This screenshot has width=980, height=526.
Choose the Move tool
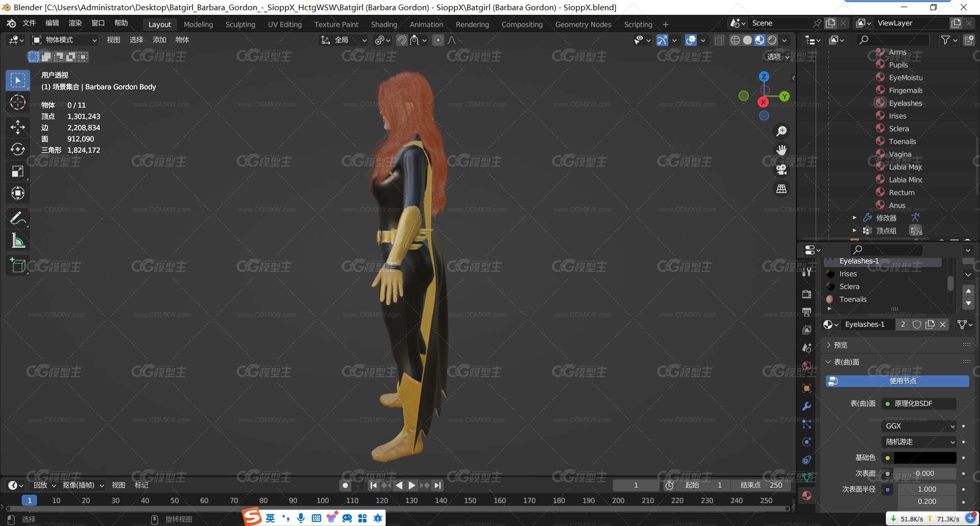18,127
